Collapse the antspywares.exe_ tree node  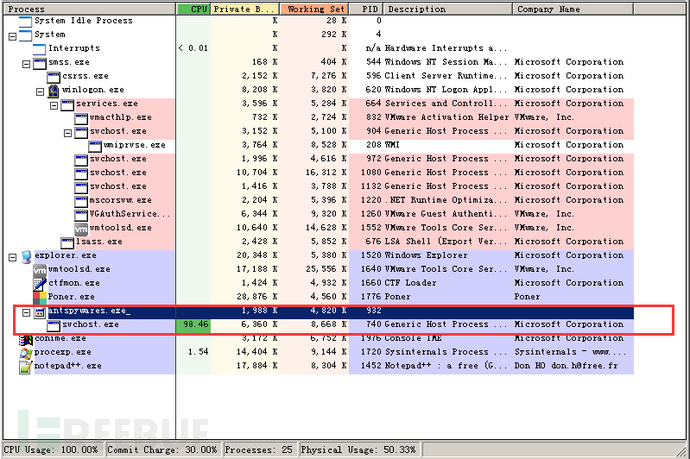pyautogui.click(x=26, y=312)
